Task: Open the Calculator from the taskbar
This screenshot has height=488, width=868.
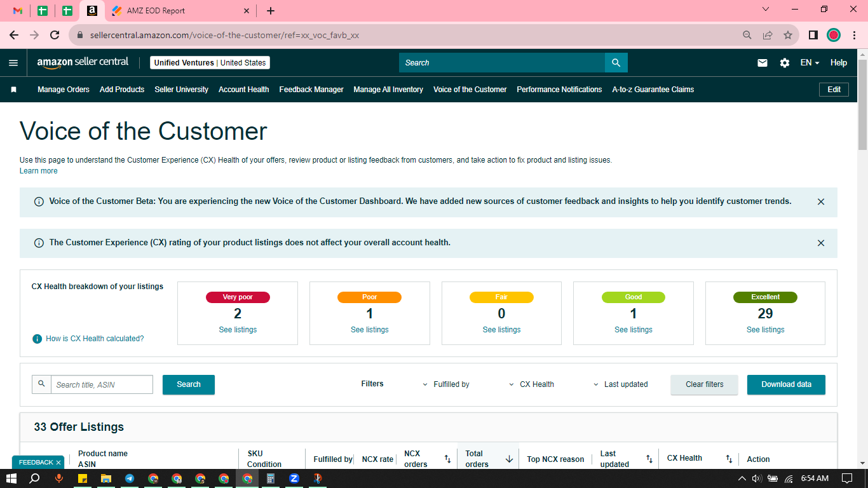Action: coord(271,478)
